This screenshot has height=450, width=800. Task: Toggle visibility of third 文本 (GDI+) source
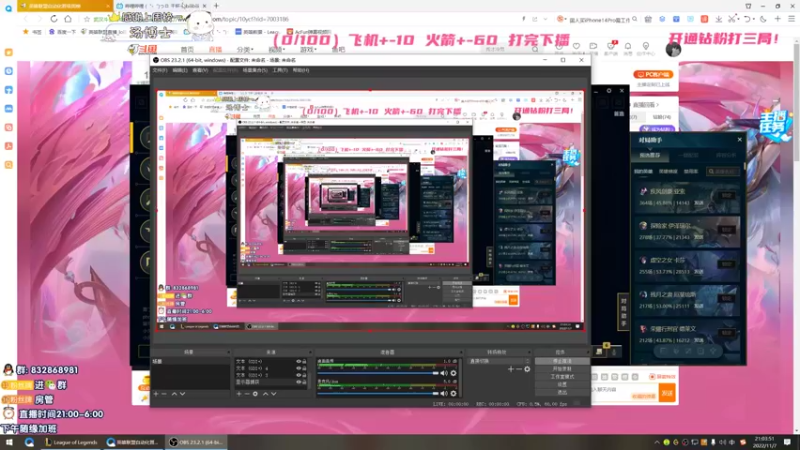298,375
